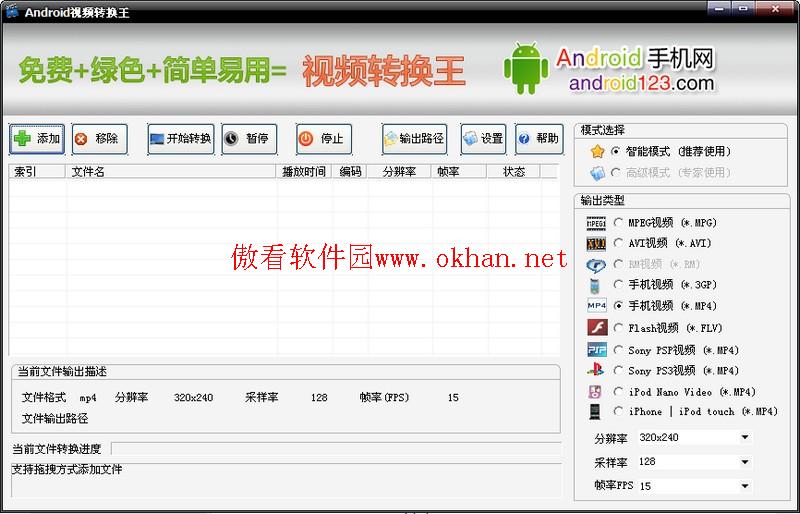Choose RM视频 (*.RM) output type

[x=618, y=264]
